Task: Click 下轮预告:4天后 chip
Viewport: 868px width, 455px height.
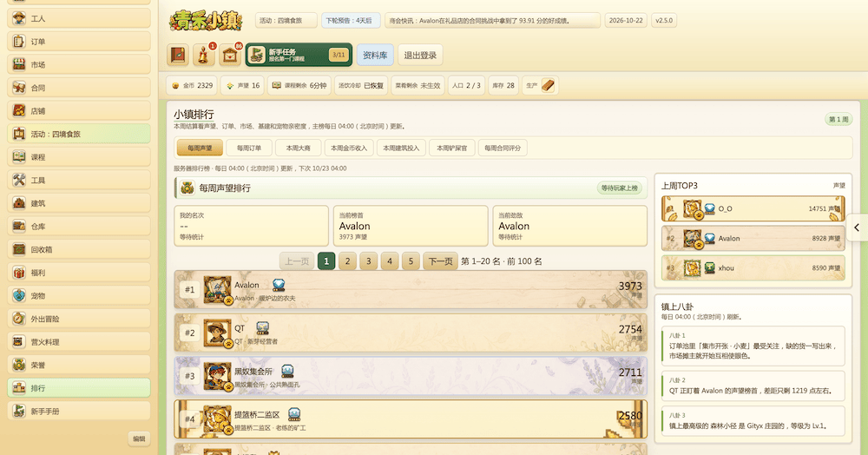Action: coord(351,21)
